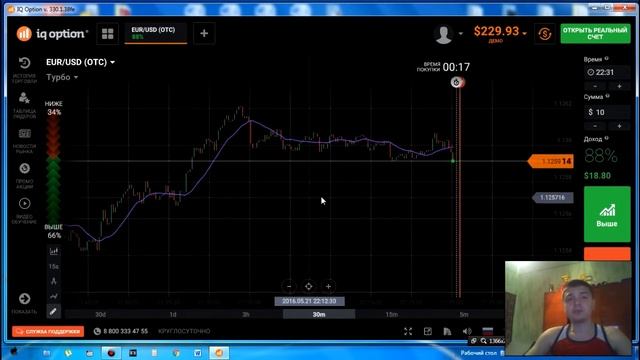This screenshot has width=640, height=360.
Task: Open Word from the taskbar
Action: tap(198, 353)
